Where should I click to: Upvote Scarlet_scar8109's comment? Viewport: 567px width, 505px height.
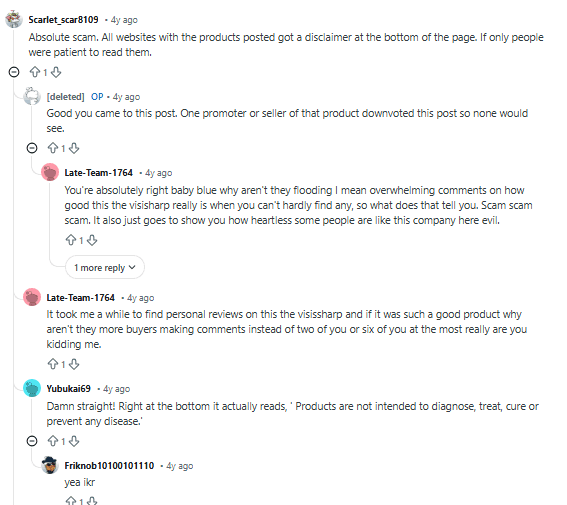(x=35, y=72)
